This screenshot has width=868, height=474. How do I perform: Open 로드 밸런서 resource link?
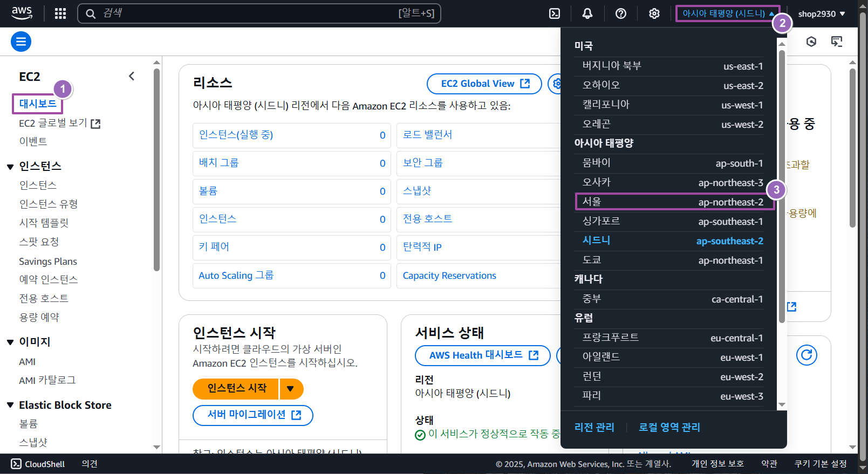click(x=427, y=135)
